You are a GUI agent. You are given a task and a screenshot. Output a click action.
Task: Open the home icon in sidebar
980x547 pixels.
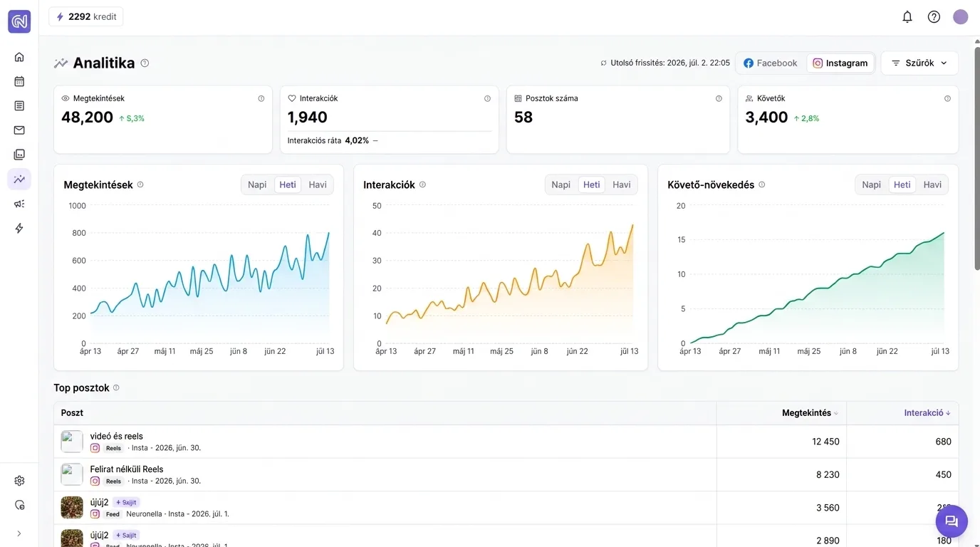pyautogui.click(x=19, y=57)
